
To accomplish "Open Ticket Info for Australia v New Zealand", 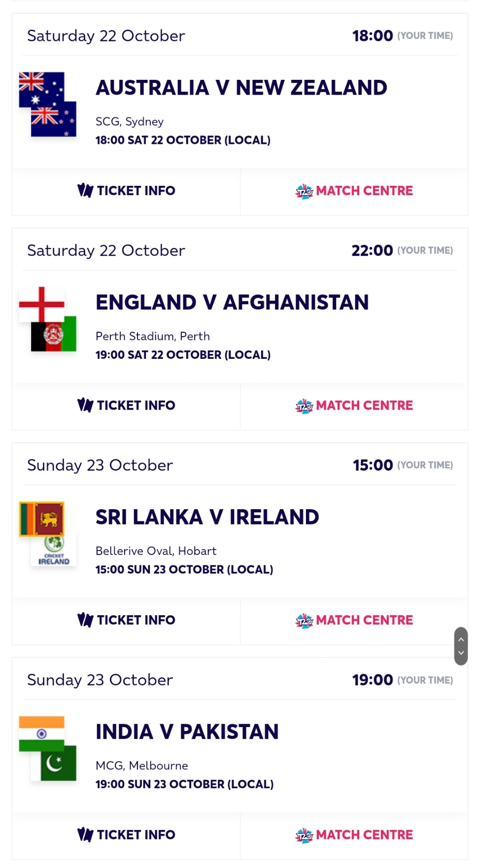I will click(x=126, y=191).
